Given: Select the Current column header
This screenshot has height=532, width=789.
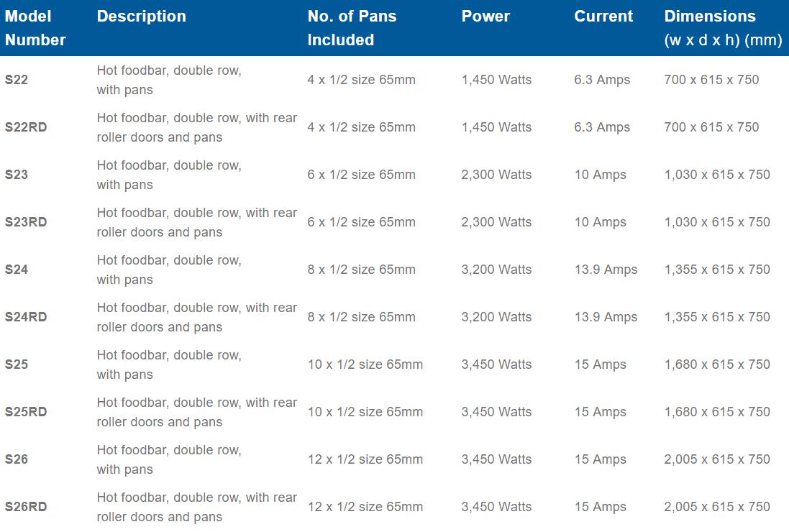Looking at the screenshot, I should (603, 17).
